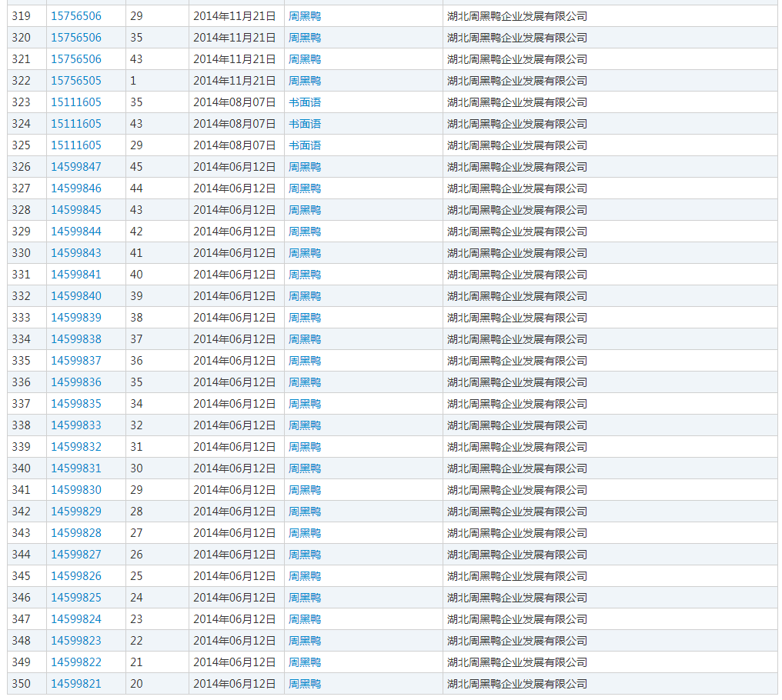
Task: Select registration number 14599826
Action: click(x=76, y=576)
